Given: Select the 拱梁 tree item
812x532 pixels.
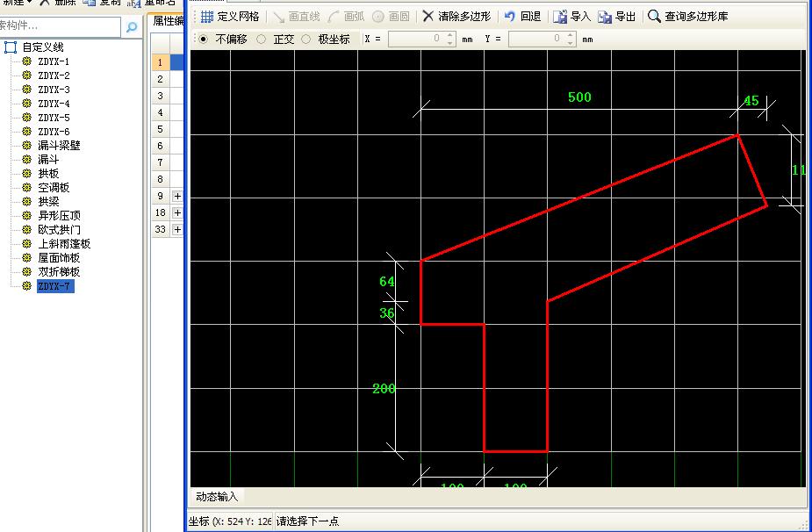Looking at the screenshot, I should tap(48, 202).
